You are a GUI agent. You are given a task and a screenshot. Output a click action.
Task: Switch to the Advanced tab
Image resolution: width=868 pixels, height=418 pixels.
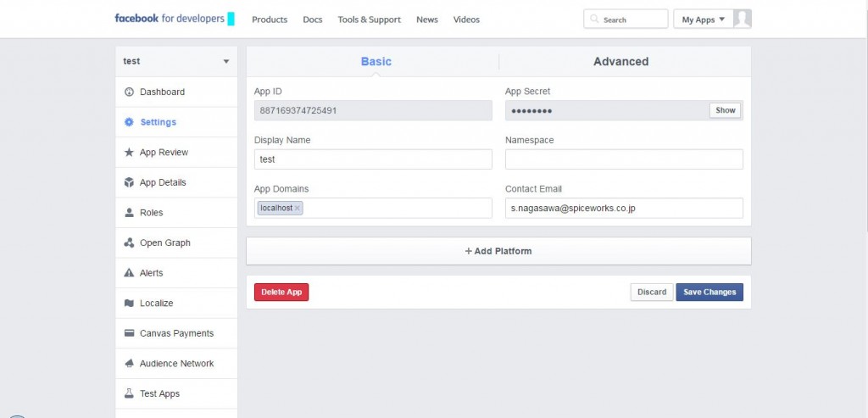pos(621,61)
